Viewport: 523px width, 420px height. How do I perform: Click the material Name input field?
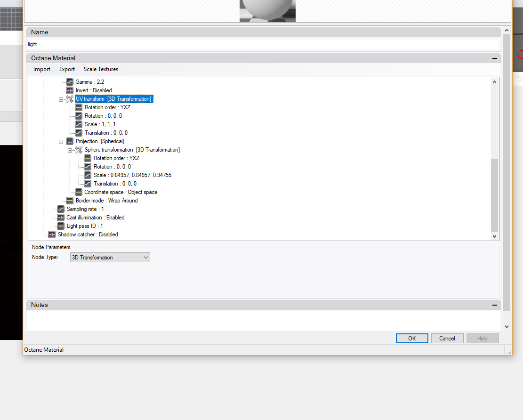pos(263,44)
